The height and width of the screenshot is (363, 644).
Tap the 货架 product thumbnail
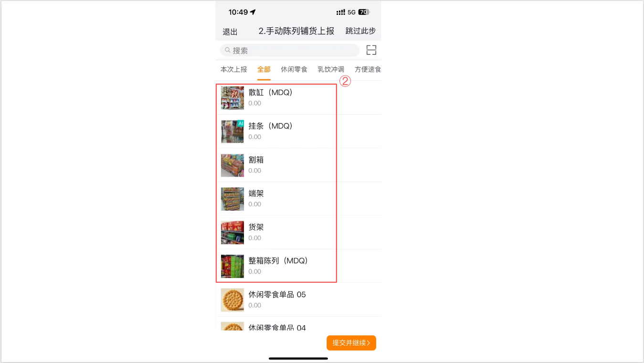tap(232, 233)
